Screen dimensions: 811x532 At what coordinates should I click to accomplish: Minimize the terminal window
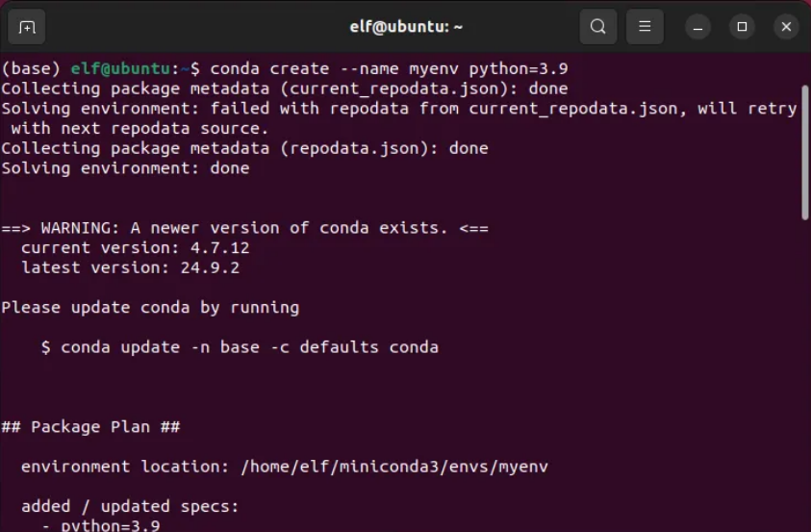[x=697, y=27]
